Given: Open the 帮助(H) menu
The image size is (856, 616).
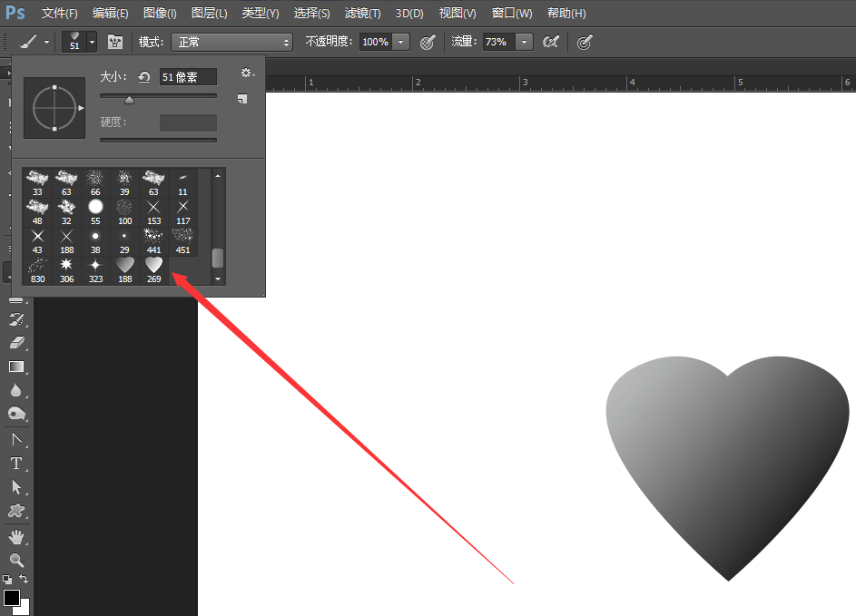Looking at the screenshot, I should point(566,13).
